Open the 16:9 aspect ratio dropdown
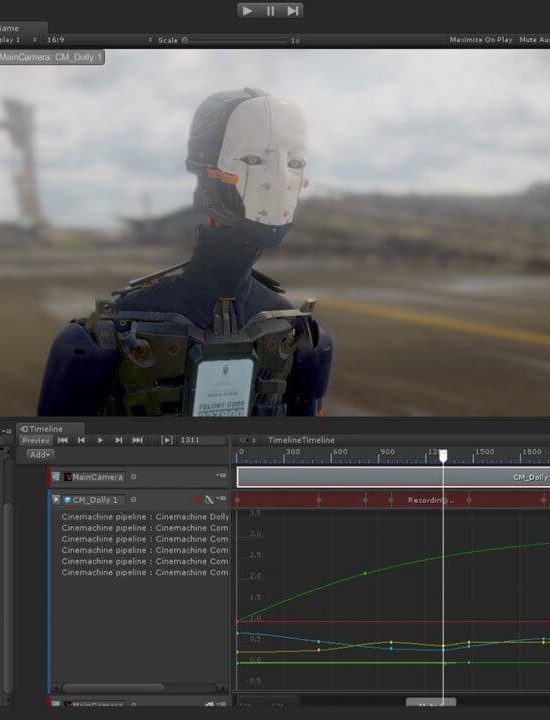 pos(99,40)
